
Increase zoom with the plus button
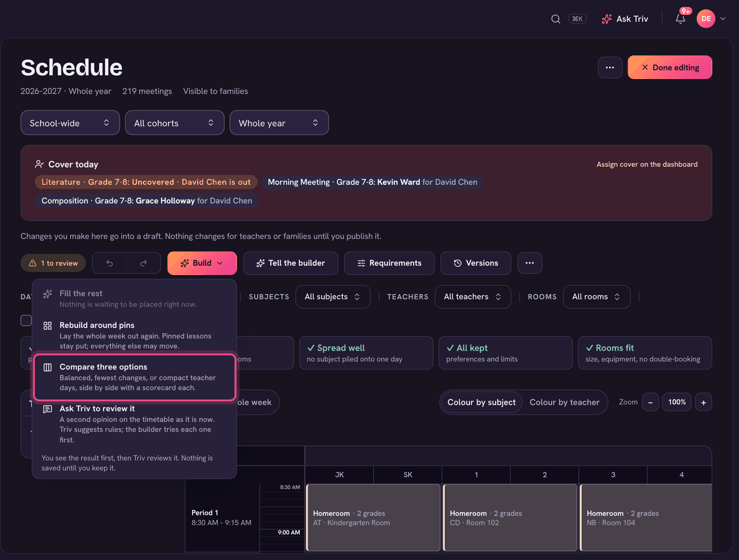point(704,402)
